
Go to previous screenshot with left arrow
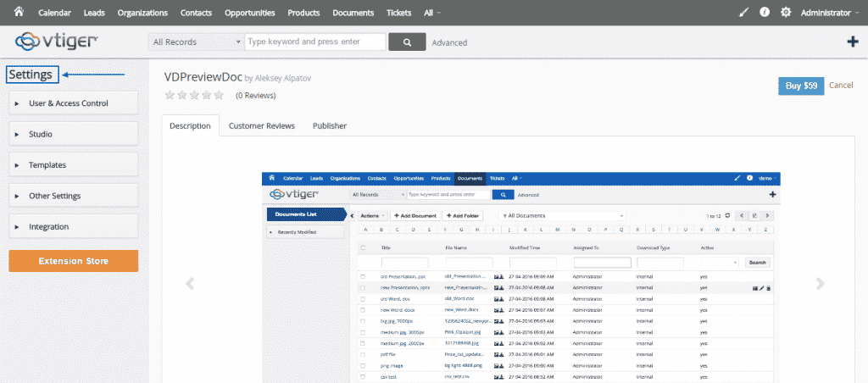pos(190,284)
